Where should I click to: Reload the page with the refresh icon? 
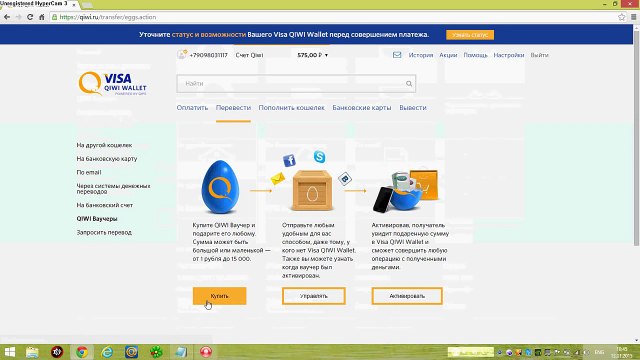point(30,17)
